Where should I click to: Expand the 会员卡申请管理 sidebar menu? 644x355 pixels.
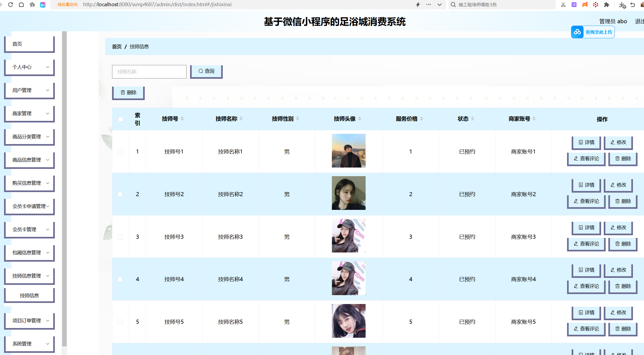click(29, 207)
